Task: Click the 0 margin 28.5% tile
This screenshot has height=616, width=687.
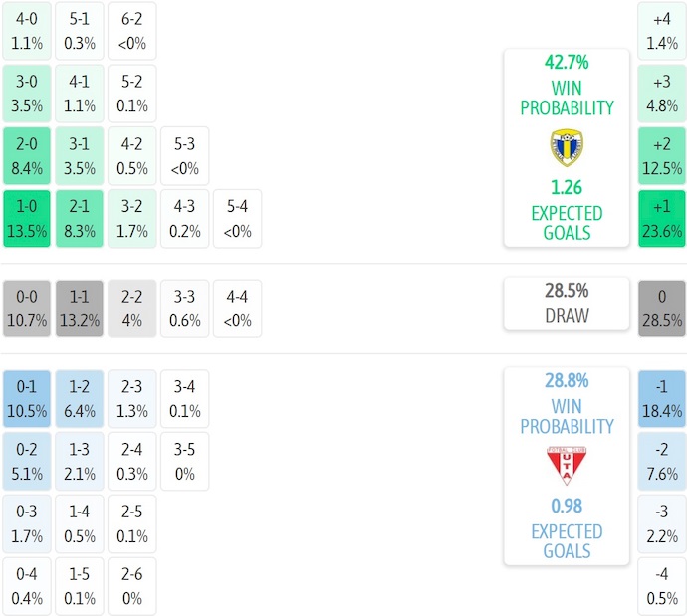Action: point(661,308)
